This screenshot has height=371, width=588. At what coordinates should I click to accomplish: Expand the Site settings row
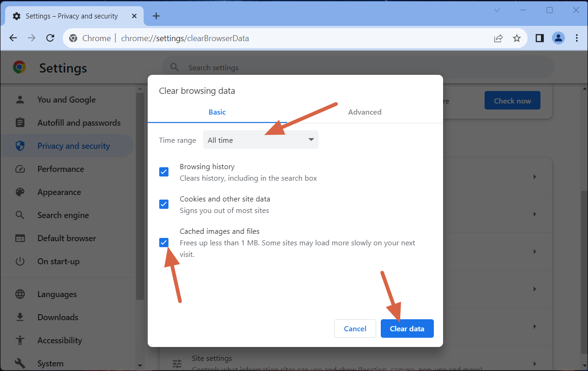(534, 364)
